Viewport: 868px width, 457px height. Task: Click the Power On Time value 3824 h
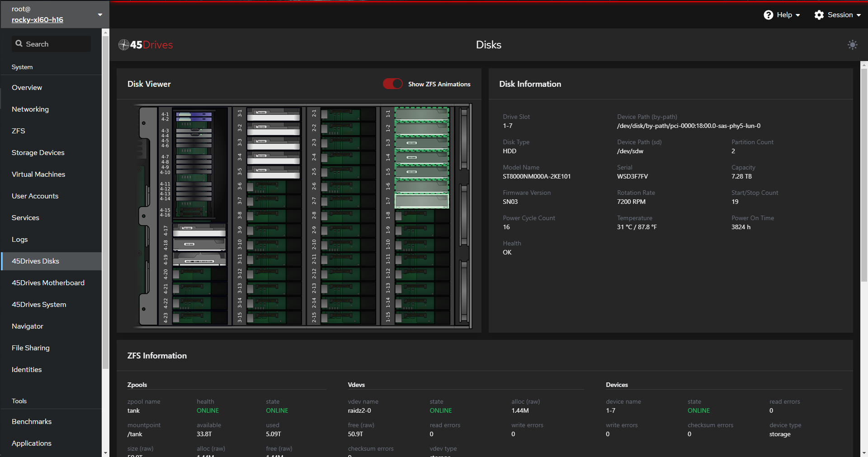click(x=741, y=227)
